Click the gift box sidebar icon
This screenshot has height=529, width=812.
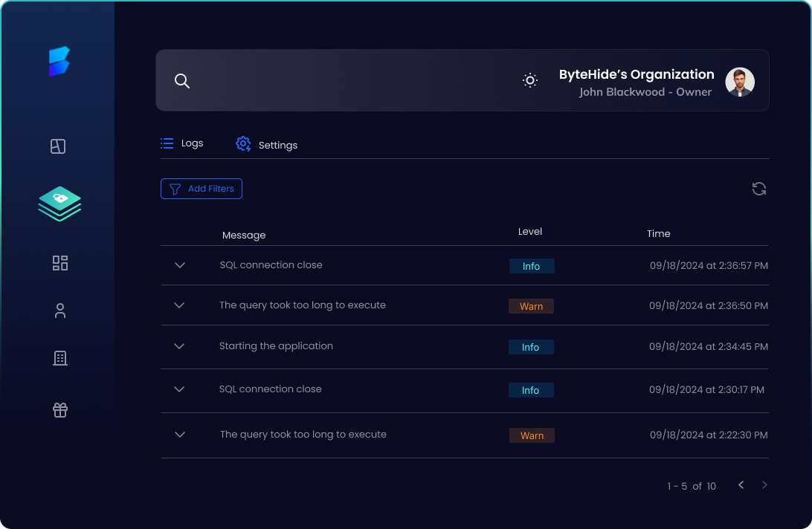pyautogui.click(x=60, y=410)
